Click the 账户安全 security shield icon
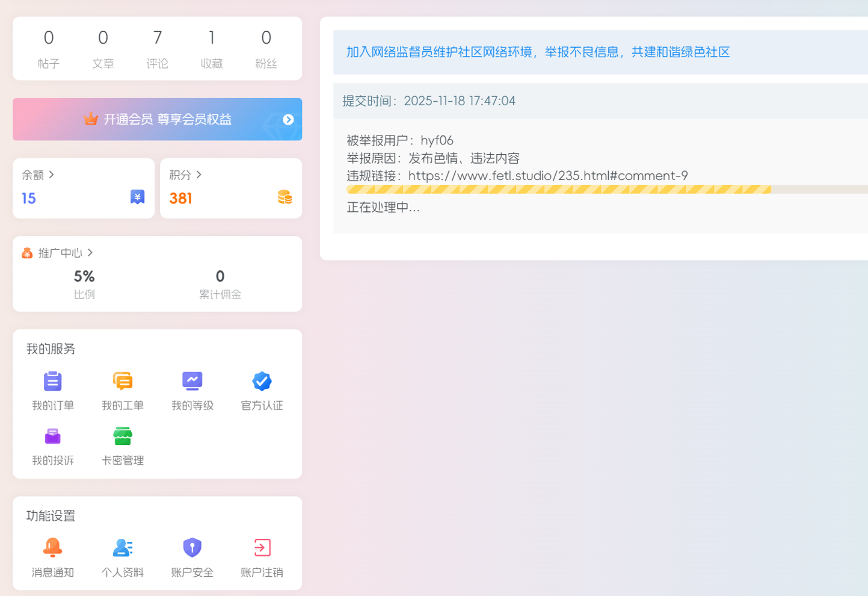Screen dimensions: 868x596 tap(192, 548)
